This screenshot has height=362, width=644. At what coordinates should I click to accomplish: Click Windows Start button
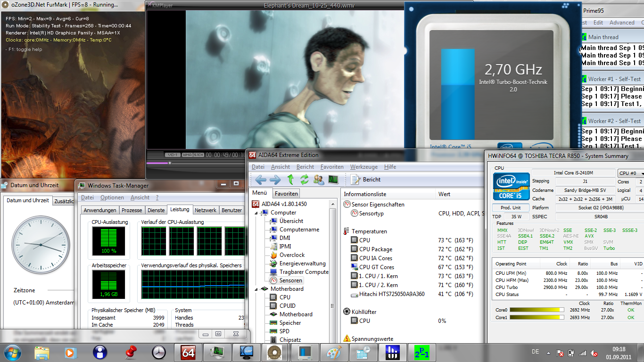[x=12, y=352]
